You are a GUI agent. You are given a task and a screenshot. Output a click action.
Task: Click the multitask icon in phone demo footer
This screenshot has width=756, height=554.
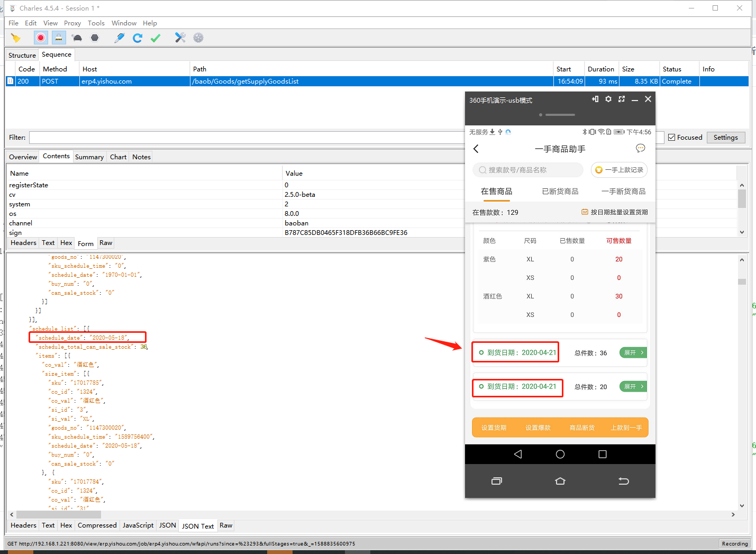click(x=497, y=481)
